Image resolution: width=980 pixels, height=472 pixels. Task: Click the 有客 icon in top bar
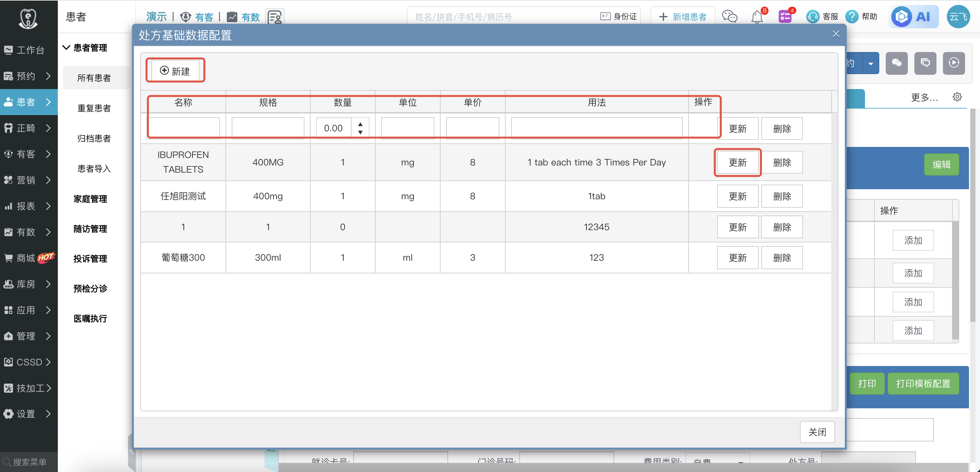tap(185, 17)
